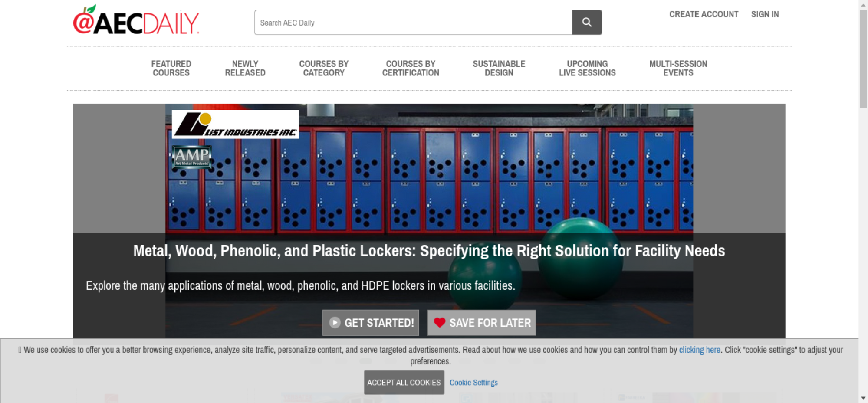The image size is (868, 403).
Task: Open the AEC Daily logo homepage
Action: click(x=136, y=21)
